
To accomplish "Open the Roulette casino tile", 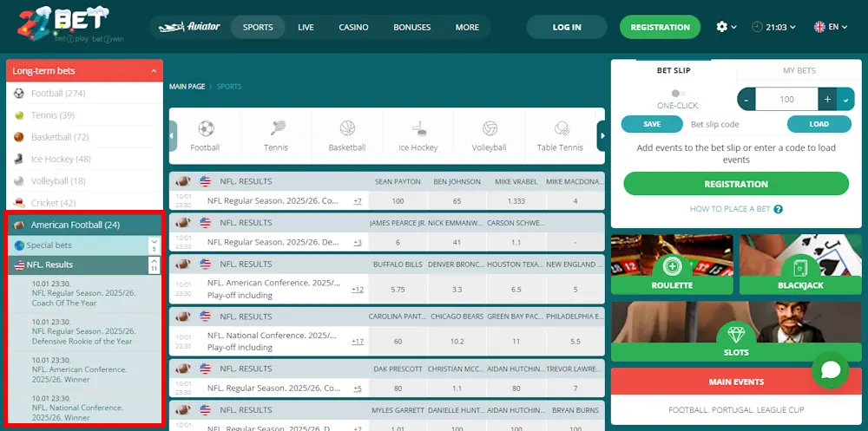I will click(672, 264).
